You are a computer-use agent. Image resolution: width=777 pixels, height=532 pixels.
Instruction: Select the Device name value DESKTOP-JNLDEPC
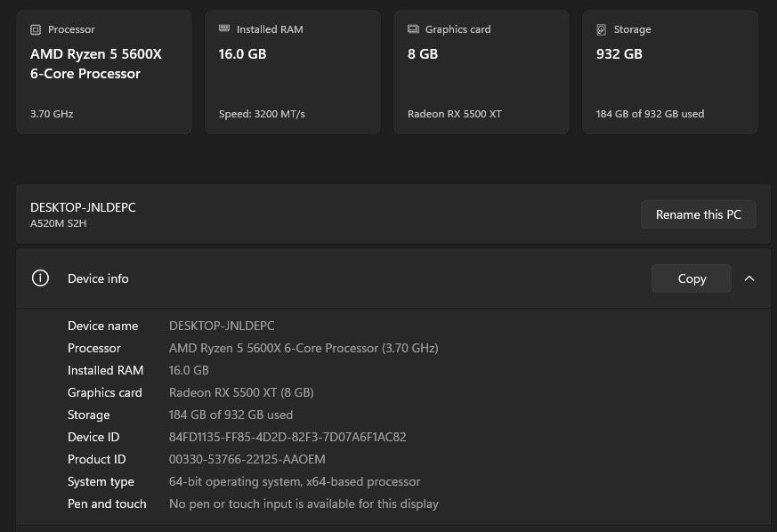tap(222, 326)
